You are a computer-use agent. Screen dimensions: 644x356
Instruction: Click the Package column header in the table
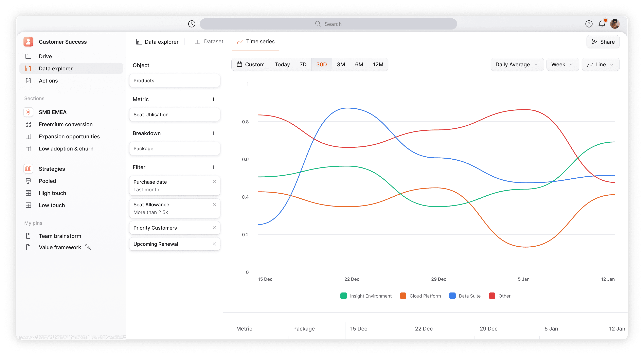point(304,328)
